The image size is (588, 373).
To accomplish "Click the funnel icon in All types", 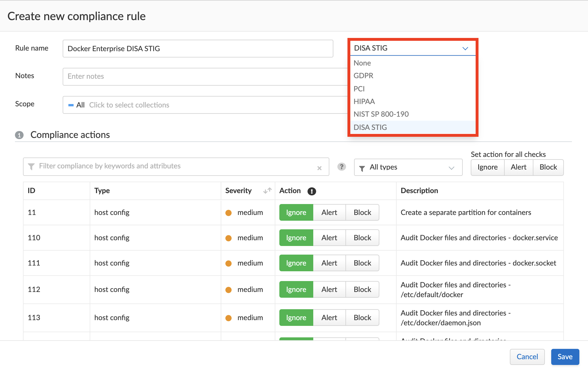I will tap(362, 169).
